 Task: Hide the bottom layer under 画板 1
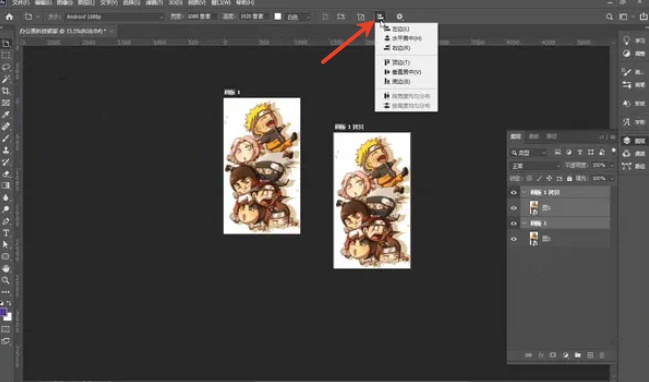(514, 239)
